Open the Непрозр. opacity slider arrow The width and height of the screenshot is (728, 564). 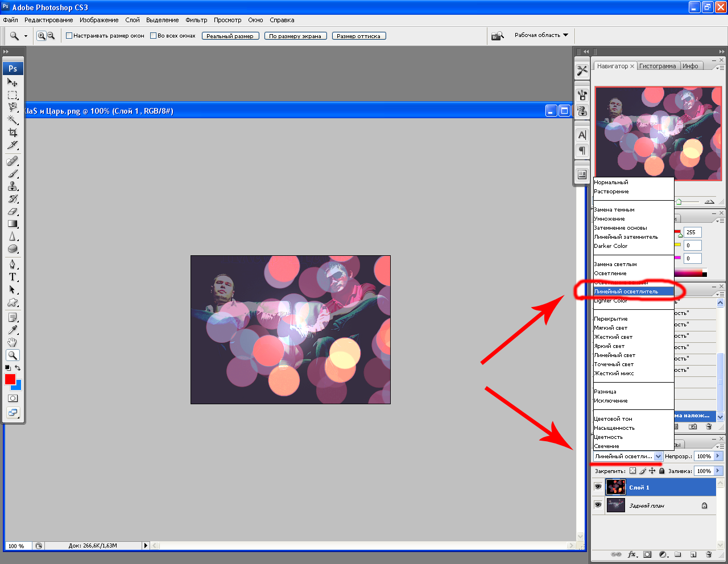pos(718,456)
